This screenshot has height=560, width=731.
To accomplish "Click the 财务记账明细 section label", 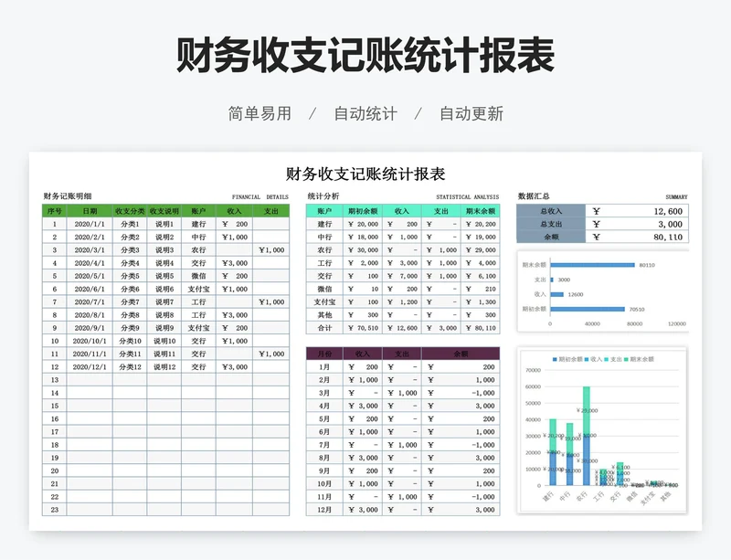I will pyautogui.click(x=68, y=196).
